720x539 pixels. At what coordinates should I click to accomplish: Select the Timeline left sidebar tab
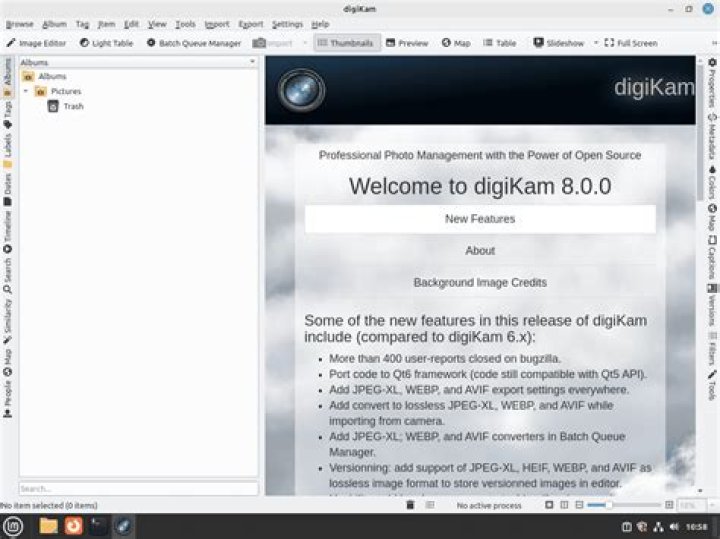click(x=7, y=232)
